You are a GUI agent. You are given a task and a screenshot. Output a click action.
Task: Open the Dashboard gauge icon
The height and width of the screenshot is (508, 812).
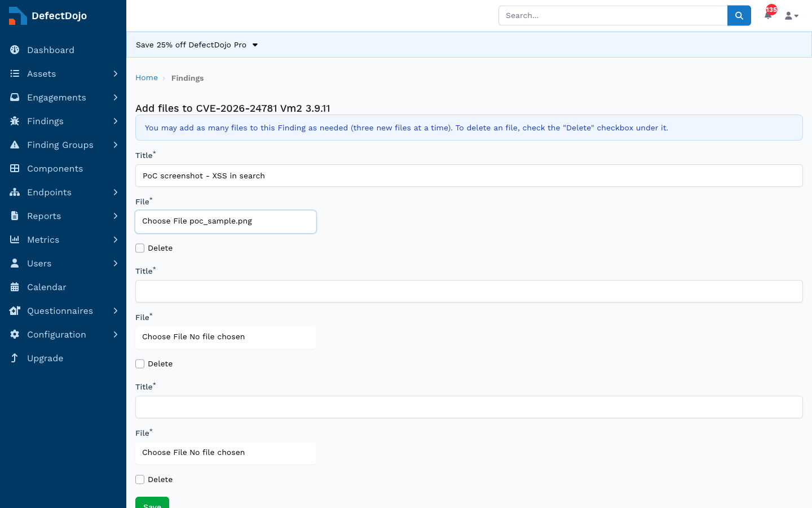point(15,50)
